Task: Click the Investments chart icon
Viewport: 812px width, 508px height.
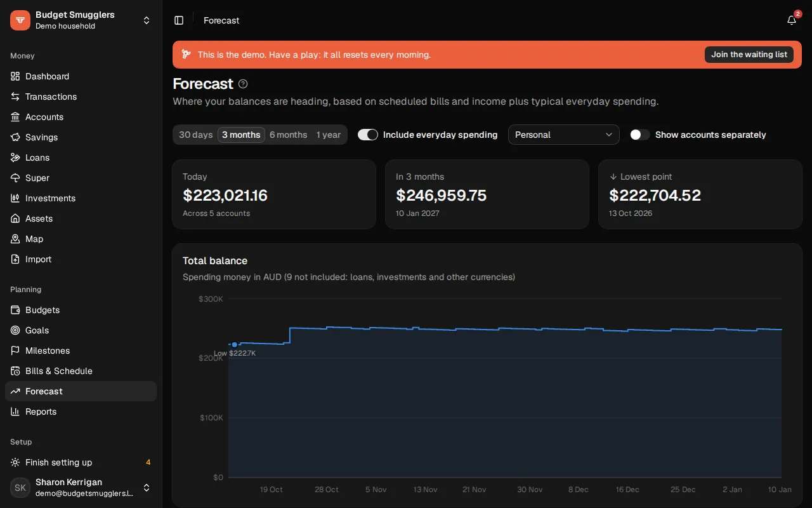Action: 15,198
